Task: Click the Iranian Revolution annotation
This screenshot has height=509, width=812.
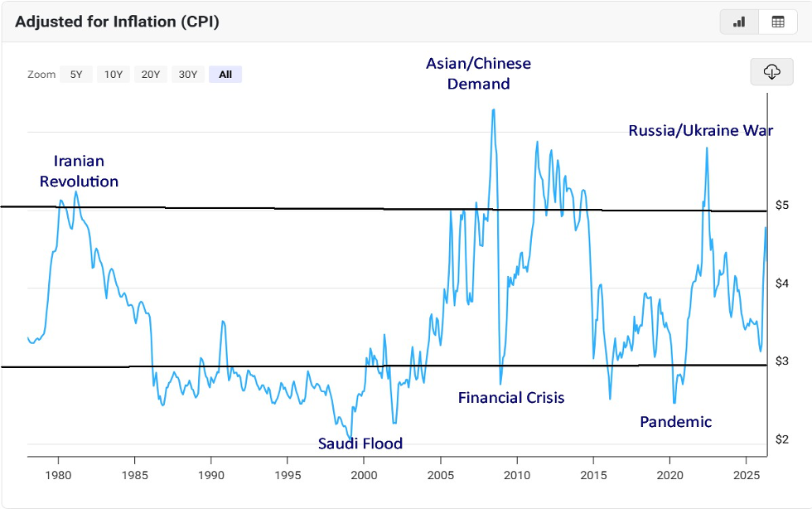Action: coord(79,171)
